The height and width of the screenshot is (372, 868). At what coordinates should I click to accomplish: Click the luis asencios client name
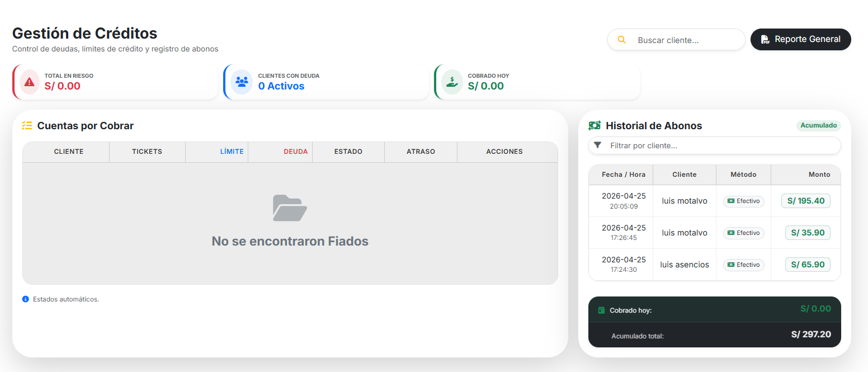pos(685,265)
